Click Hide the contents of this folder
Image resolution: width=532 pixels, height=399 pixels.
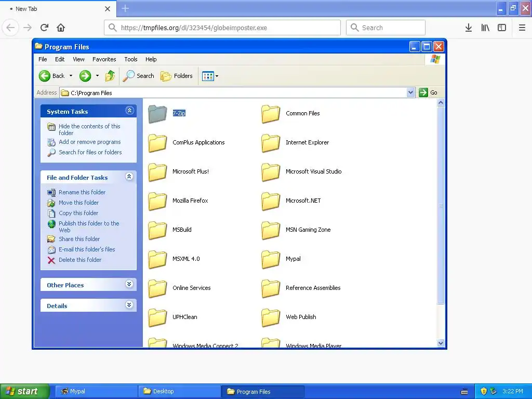coord(89,129)
